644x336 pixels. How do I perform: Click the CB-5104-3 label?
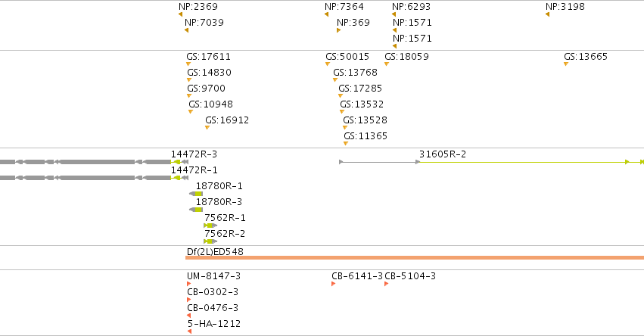click(410, 276)
